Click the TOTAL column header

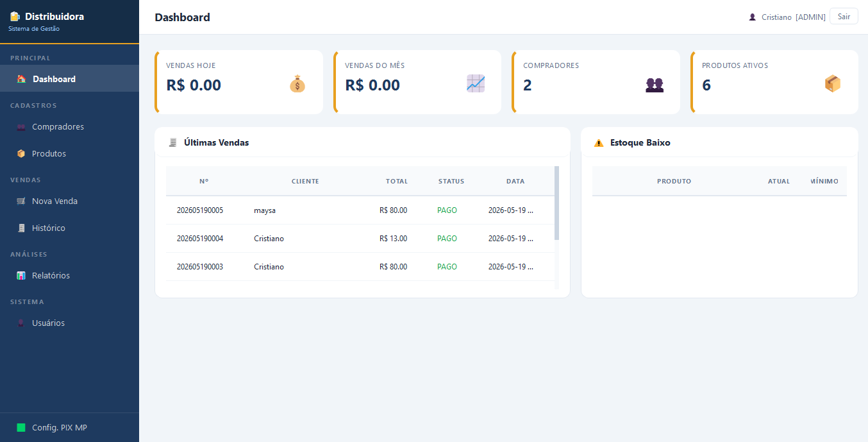tap(397, 182)
